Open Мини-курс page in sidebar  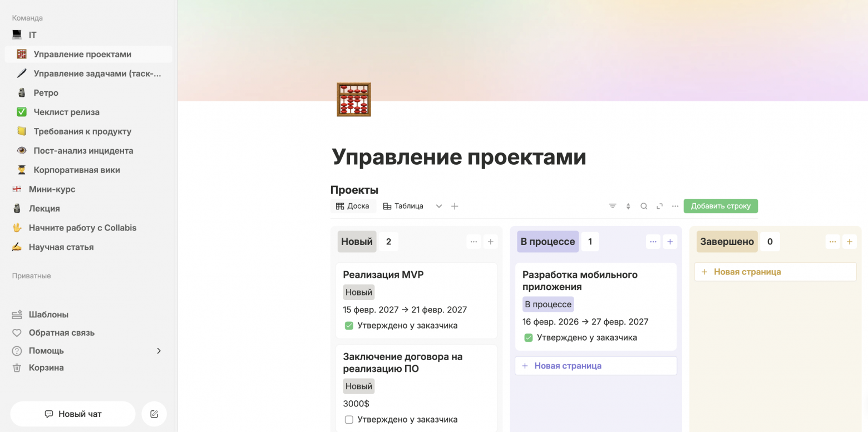pos(88,189)
